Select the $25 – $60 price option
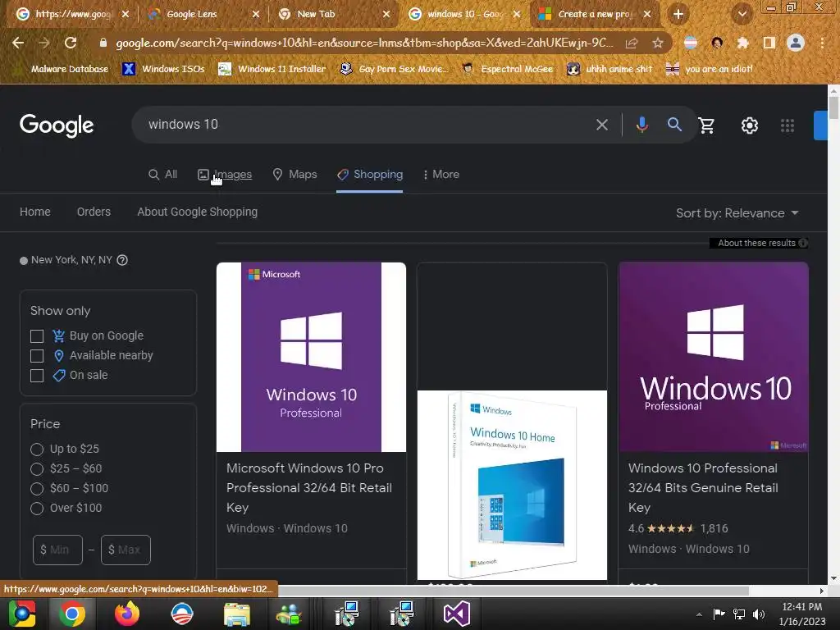The width and height of the screenshot is (840, 630). tap(36, 468)
